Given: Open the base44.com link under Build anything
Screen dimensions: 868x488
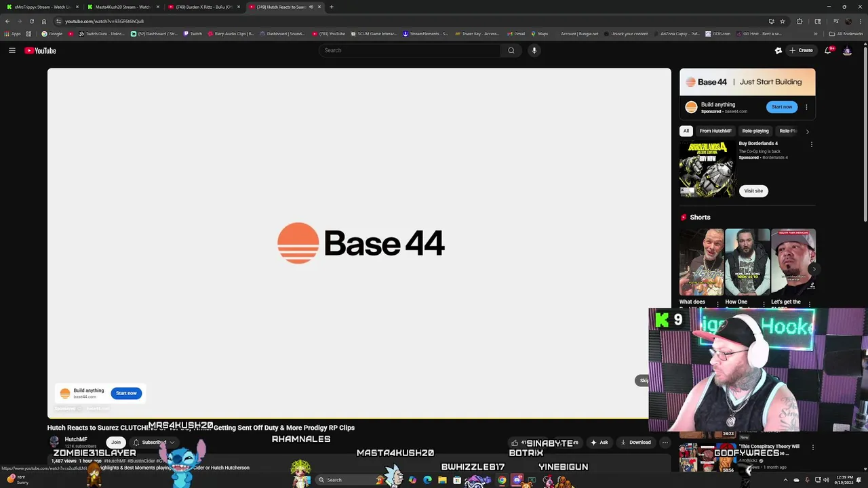Looking at the screenshot, I should tap(85, 397).
